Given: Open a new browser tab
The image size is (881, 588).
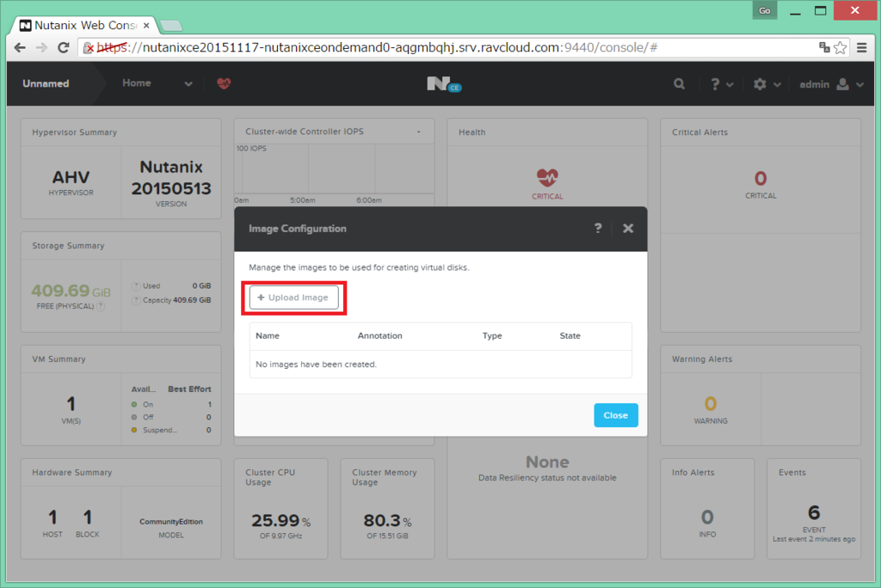Looking at the screenshot, I should click(171, 26).
